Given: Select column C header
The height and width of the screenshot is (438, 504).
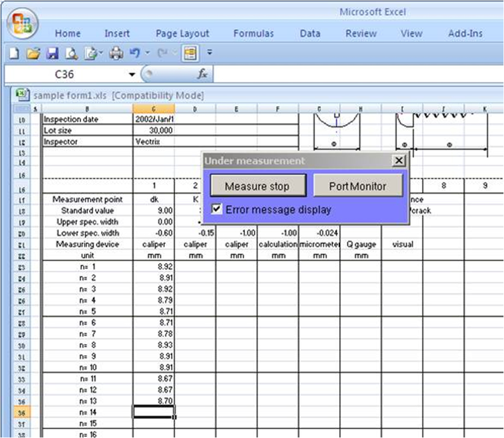Looking at the screenshot, I should pos(153,109).
